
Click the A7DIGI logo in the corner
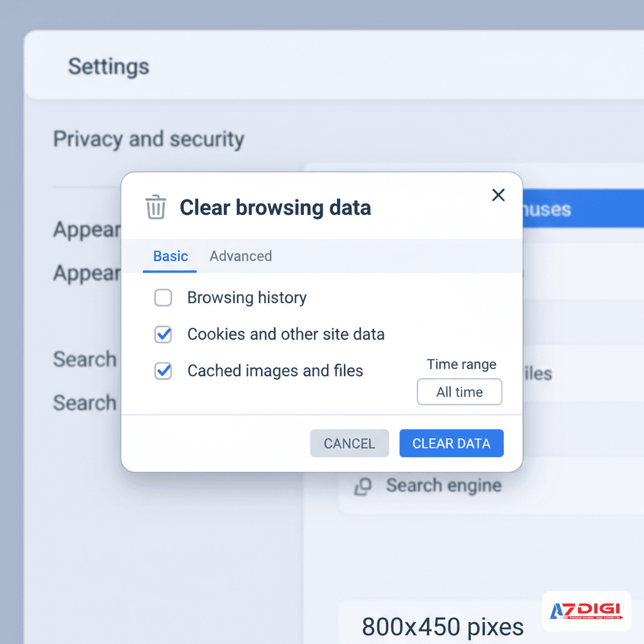coord(586,611)
